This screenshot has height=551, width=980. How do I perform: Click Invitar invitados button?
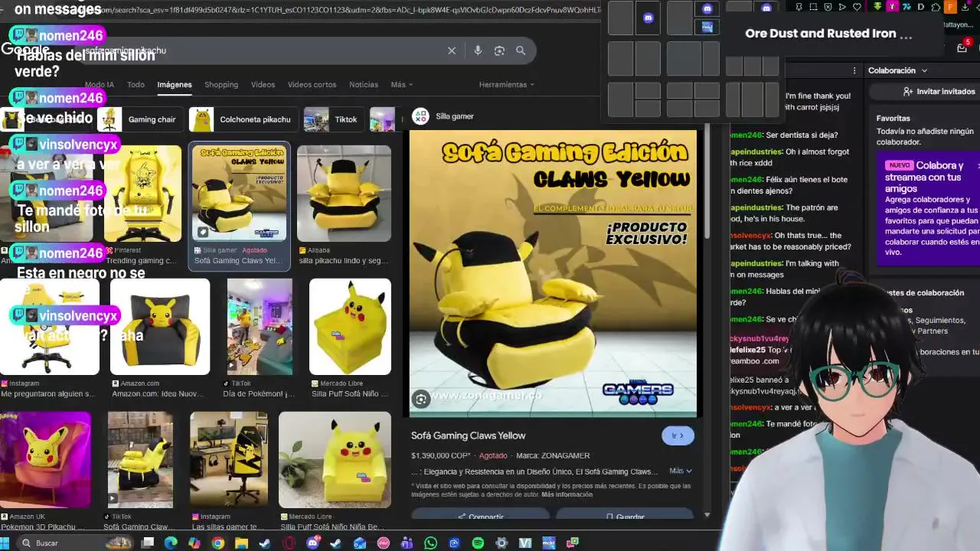[939, 91]
